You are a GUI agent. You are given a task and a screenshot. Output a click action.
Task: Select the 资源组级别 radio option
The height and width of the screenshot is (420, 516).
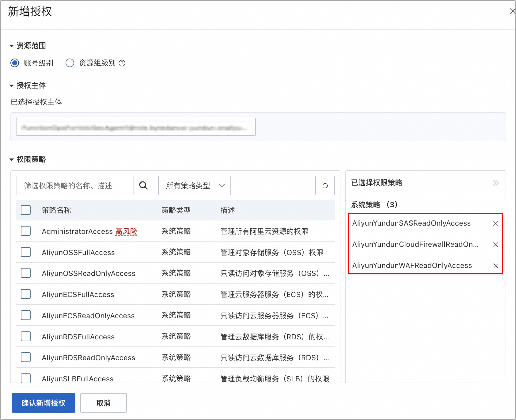(70, 63)
